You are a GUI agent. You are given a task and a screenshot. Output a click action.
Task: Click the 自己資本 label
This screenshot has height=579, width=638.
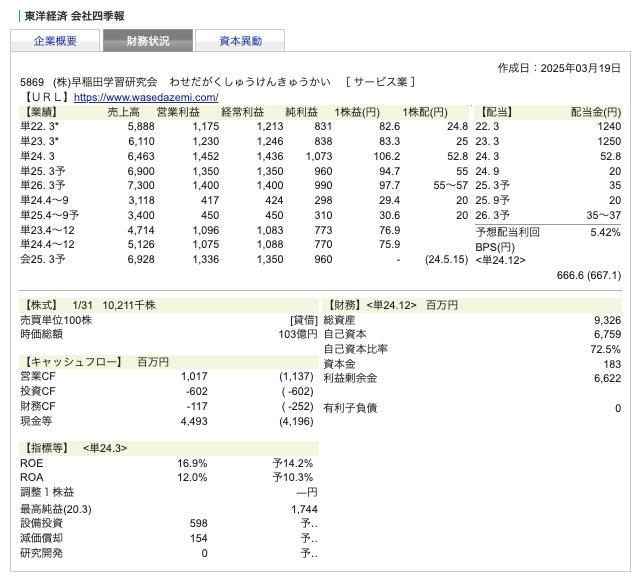(345, 334)
